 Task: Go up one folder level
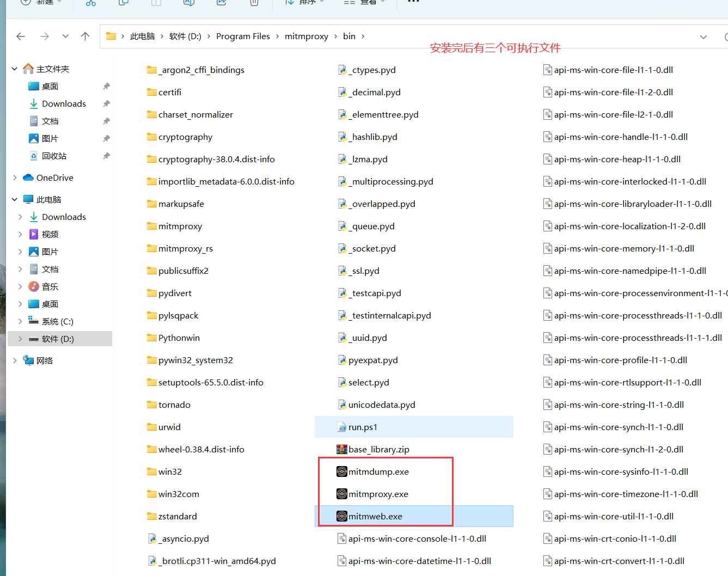85,36
